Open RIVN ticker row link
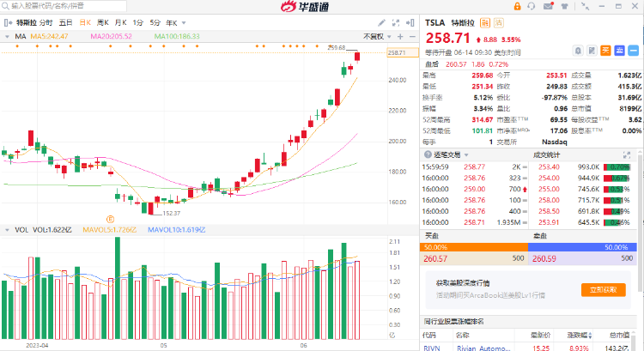Screen dimensions: 644x351 pyautogui.click(x=432, y=348)
